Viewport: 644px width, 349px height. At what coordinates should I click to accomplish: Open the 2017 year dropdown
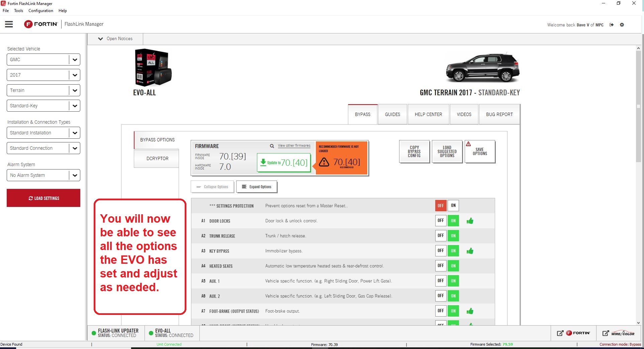[43, 75]
